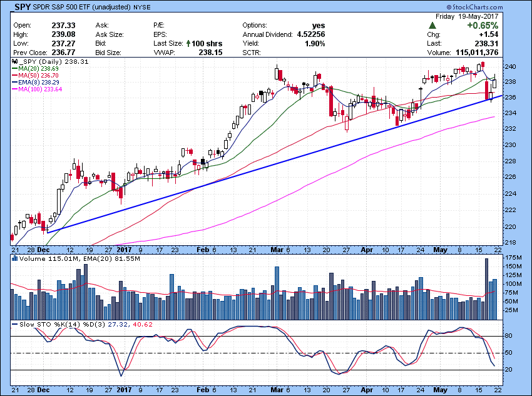This screenshot has height=396, width=532.
Task: Click the Last value 238.31 in the header
Action: (x=486, y=43)
